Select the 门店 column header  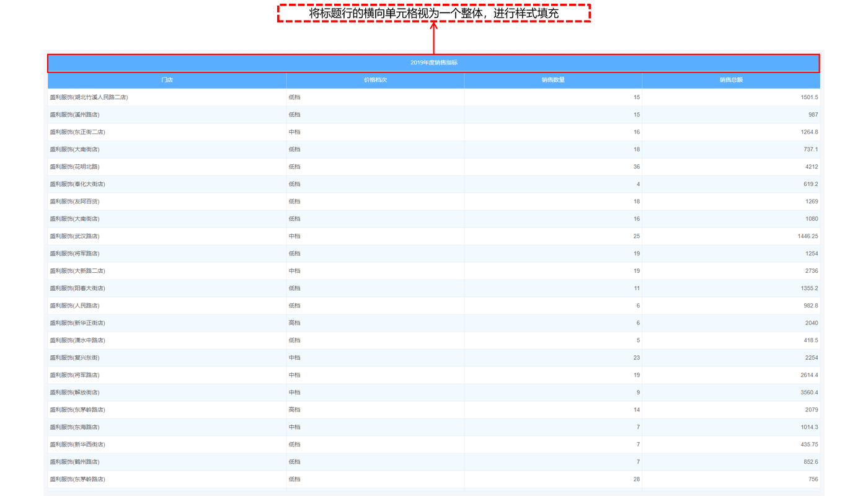(167, 80)
